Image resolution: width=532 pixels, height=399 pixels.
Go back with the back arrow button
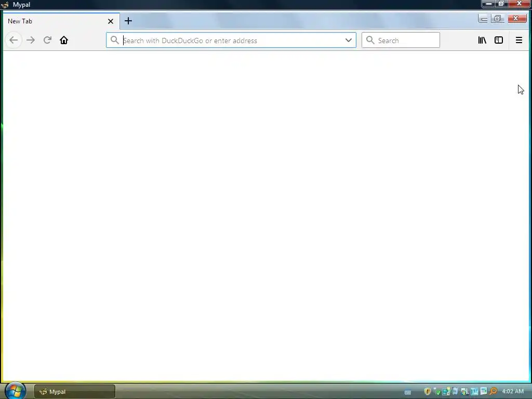click(x=14, y=40)
